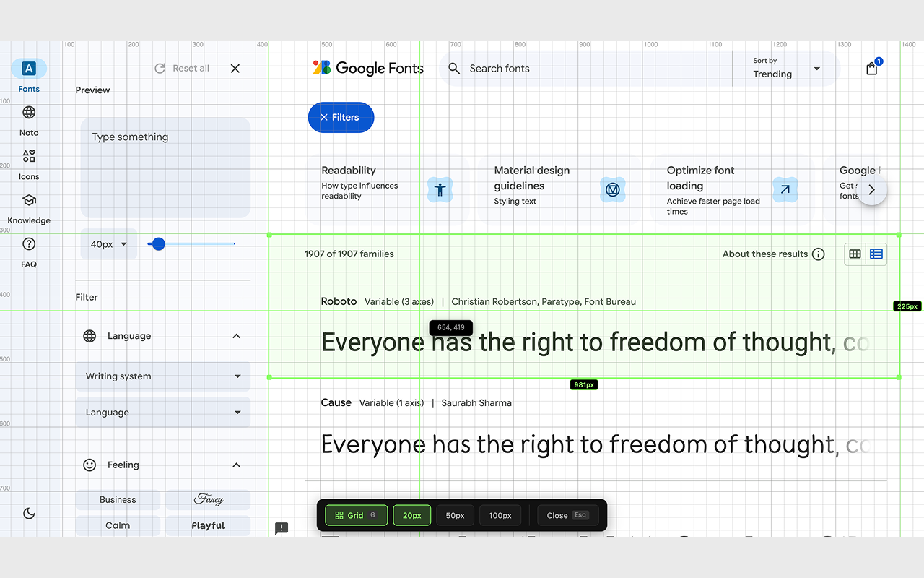Viewport: 924px width, 578px height.
Task: Collapse the Feeling filter section
Action: point(236,465)
